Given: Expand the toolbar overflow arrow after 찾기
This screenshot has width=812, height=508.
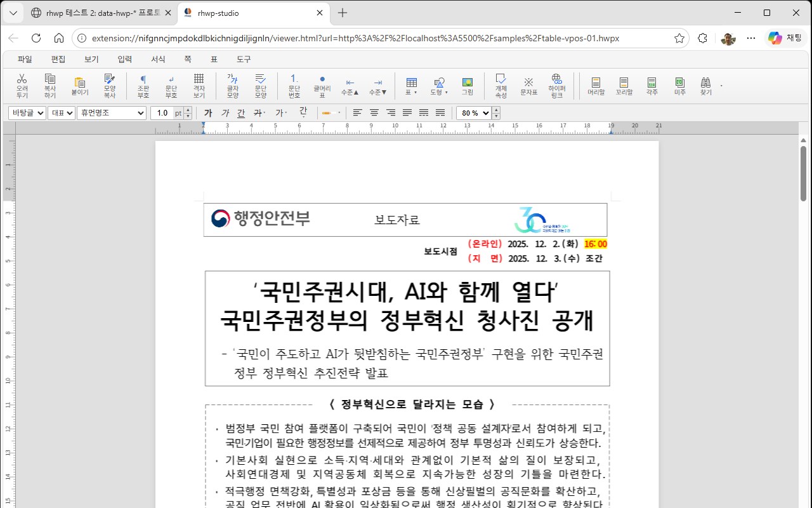Looking at the screenshot, I should pos(721,85).
